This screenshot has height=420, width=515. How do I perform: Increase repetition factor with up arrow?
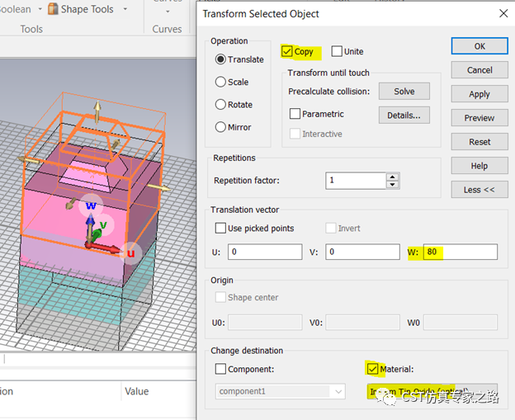(x=393, y=177)
